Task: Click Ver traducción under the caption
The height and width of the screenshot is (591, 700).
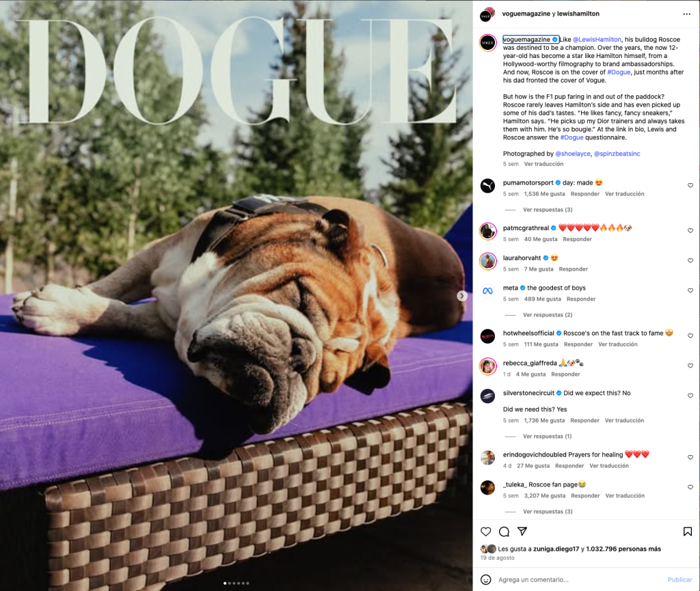Action: point(543,164)
